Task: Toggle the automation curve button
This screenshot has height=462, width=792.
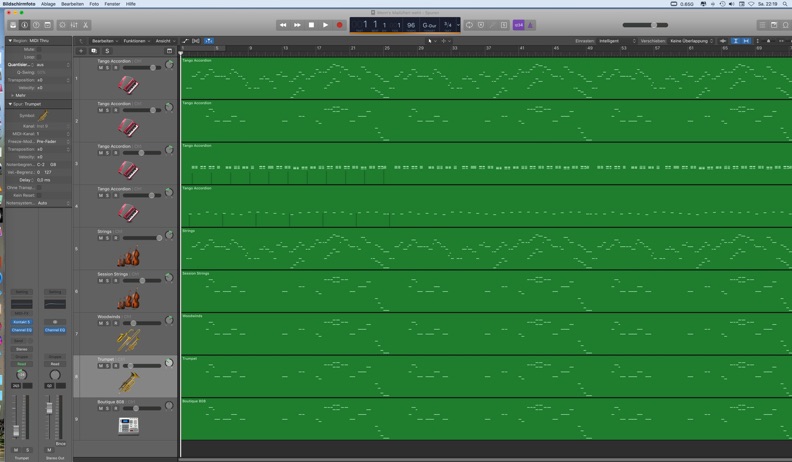Action: tap(185, 41)
